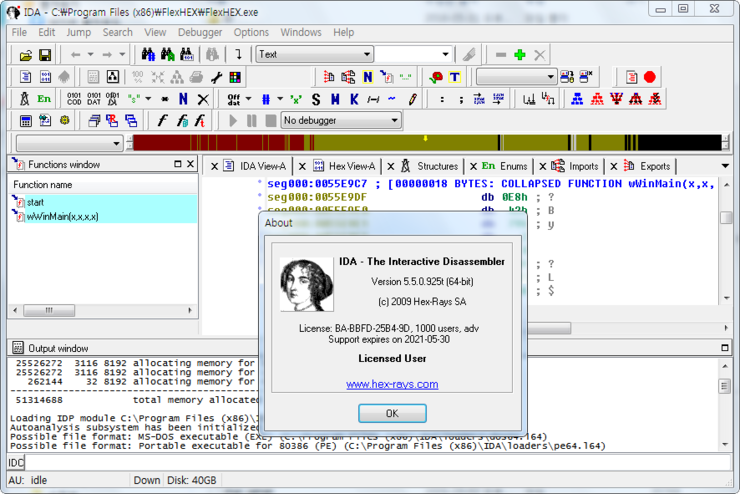The image size is (740, 494).
Task: Expand the empty dropdown left of navigation band
Action: tap(116, 143)
